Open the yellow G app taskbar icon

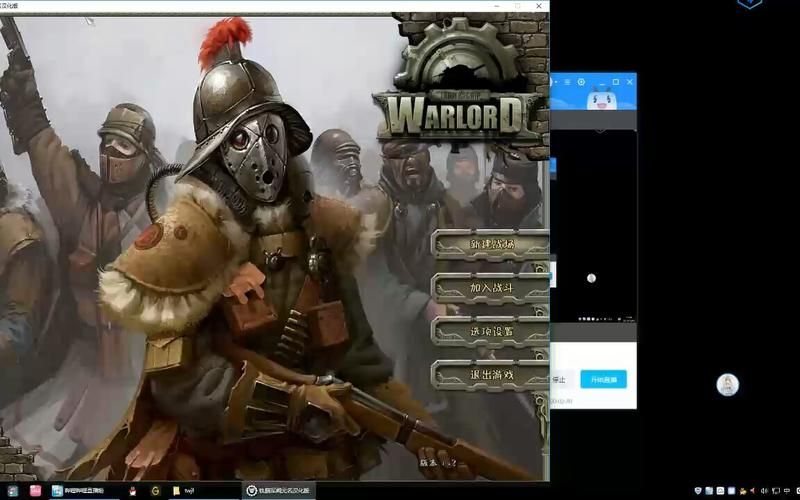tap(155, 491)
